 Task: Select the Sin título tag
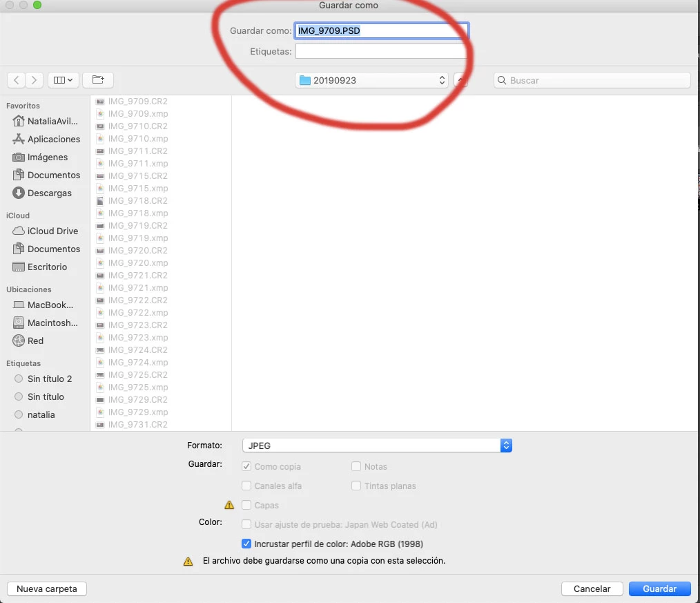point(39,396)
